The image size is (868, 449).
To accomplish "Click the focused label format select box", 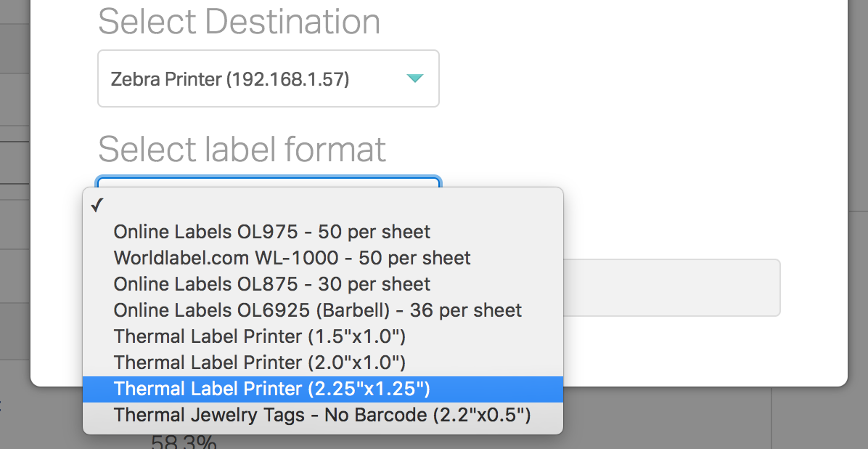I will 268,180.
